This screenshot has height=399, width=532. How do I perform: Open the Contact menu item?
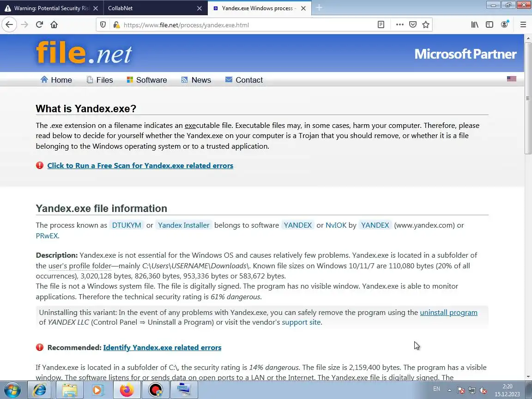coord(244,80)
